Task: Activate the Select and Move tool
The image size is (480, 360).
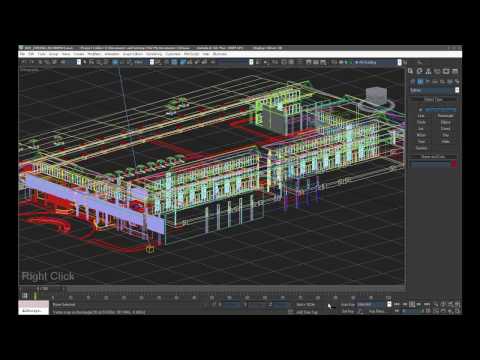Action: pos(115,62)
